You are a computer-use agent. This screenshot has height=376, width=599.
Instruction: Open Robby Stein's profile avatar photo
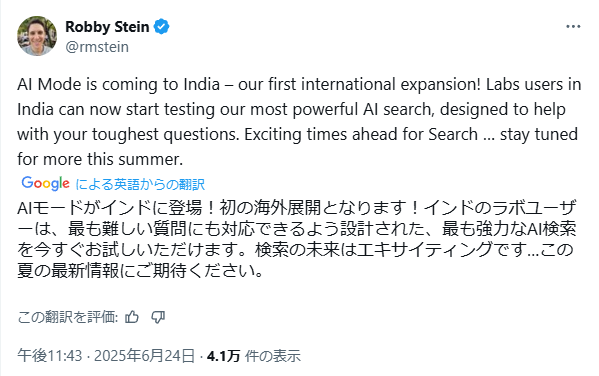37,36
